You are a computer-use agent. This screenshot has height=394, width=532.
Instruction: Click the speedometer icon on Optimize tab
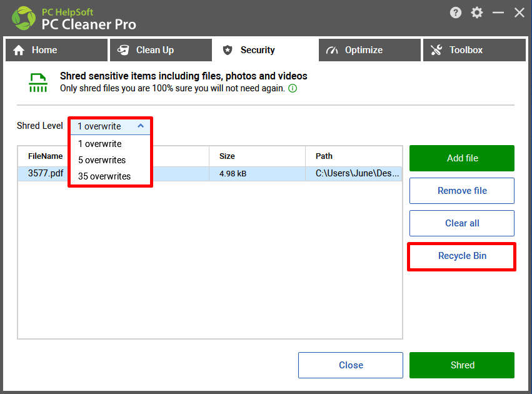tap(332, 50)
